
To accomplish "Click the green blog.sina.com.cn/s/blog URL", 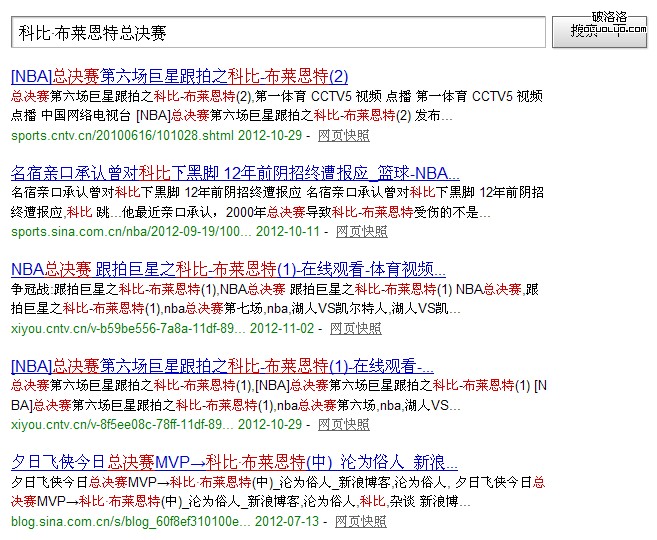I will tap(130, 521).
